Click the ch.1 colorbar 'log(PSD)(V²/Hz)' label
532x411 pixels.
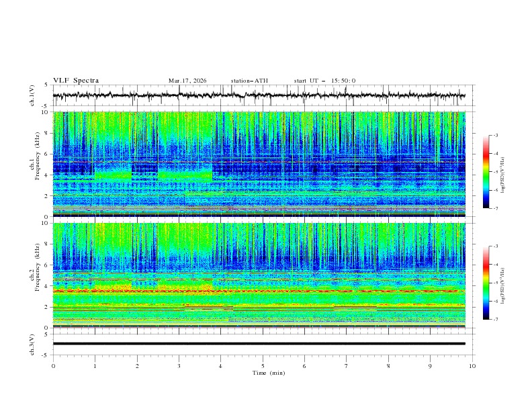click(503, 175)
